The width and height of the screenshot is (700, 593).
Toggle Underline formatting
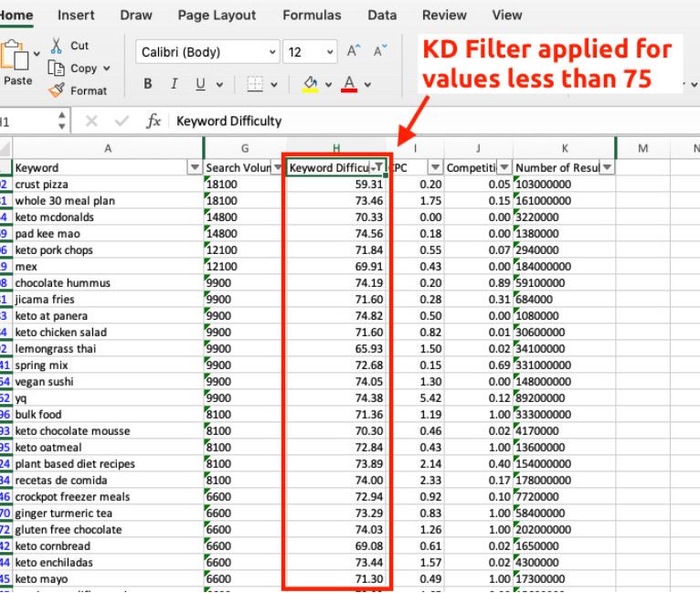[200, 84]
